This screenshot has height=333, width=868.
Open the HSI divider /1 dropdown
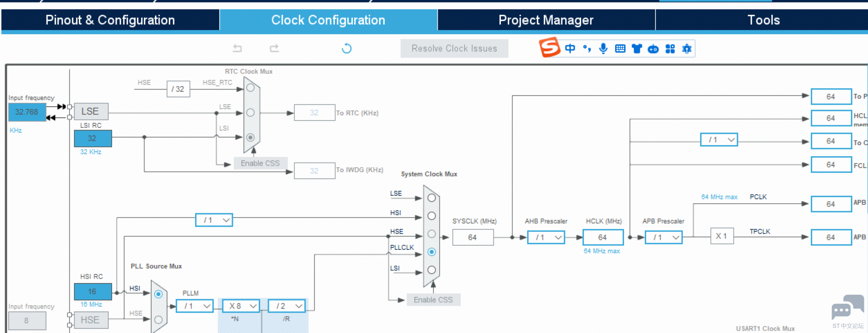[x=214, y=220]
